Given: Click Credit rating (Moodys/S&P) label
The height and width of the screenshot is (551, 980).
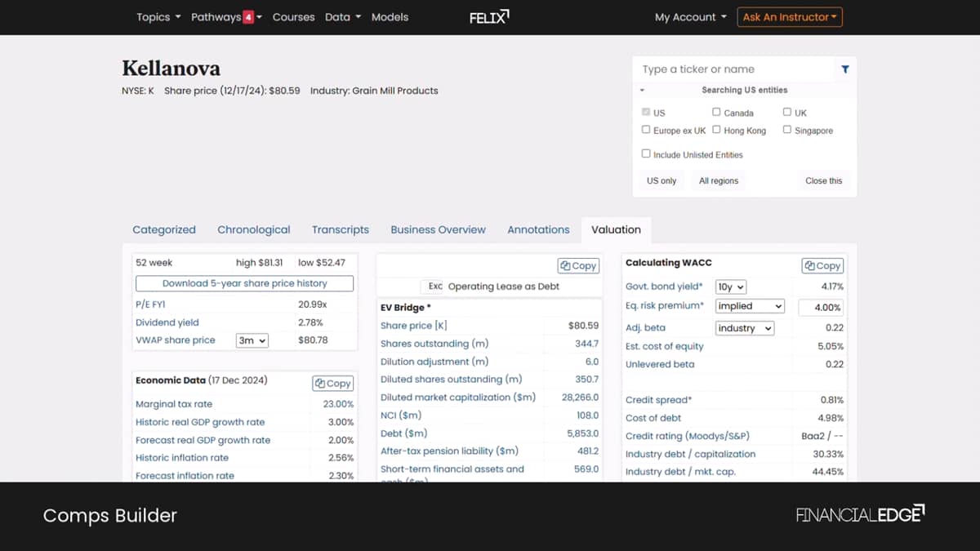Looking at the screenshot, I should tap(688, 436).
